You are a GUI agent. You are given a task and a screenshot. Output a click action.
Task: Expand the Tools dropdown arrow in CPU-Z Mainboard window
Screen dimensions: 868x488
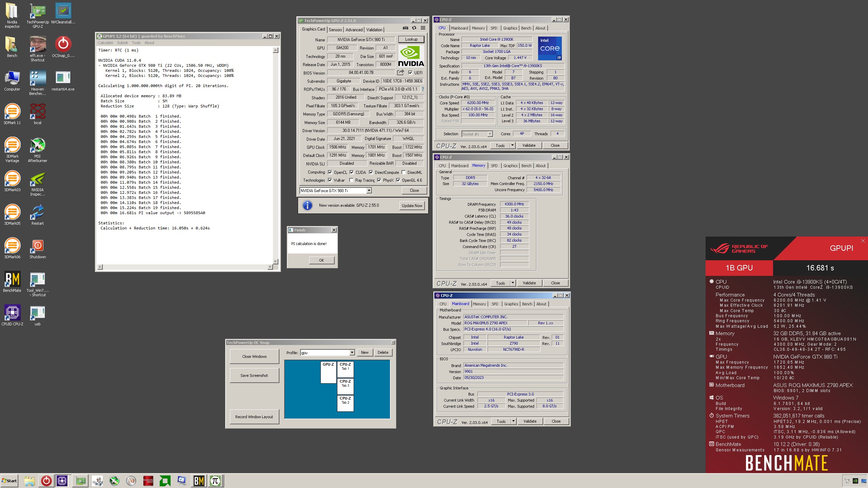[x=513, y=421]
